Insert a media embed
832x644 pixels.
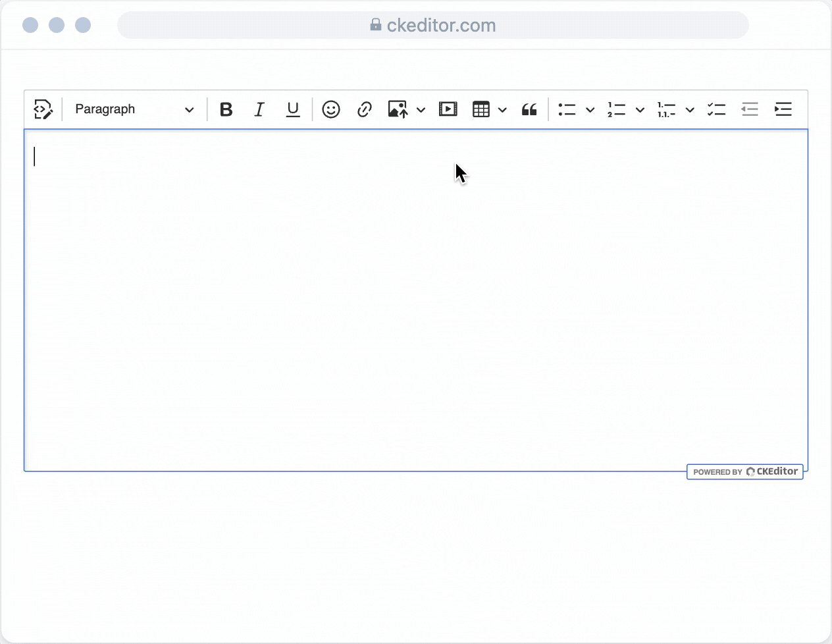tap(448, 109)
